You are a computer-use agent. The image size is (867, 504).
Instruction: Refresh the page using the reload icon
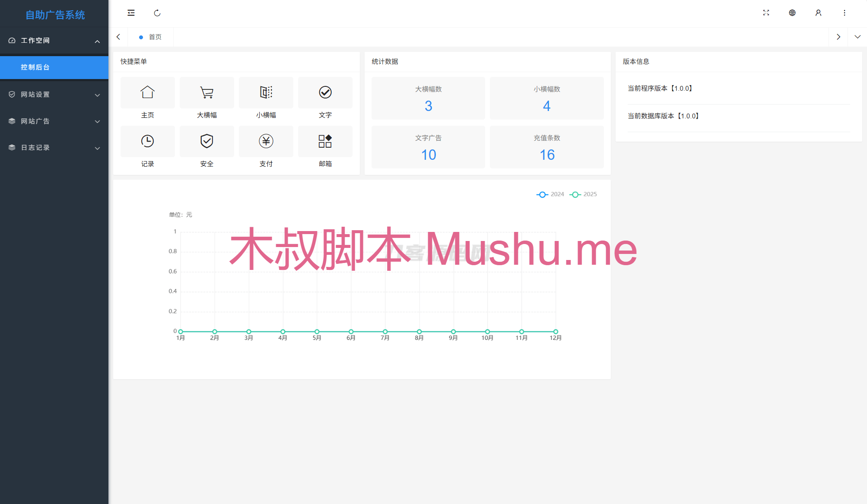click(157, 13)
